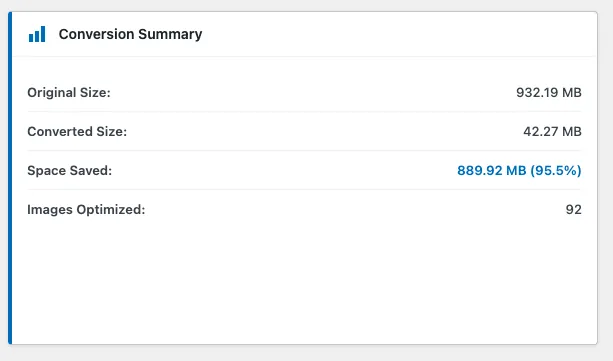Click the blue left border accent bar

(x=10, y=178)
